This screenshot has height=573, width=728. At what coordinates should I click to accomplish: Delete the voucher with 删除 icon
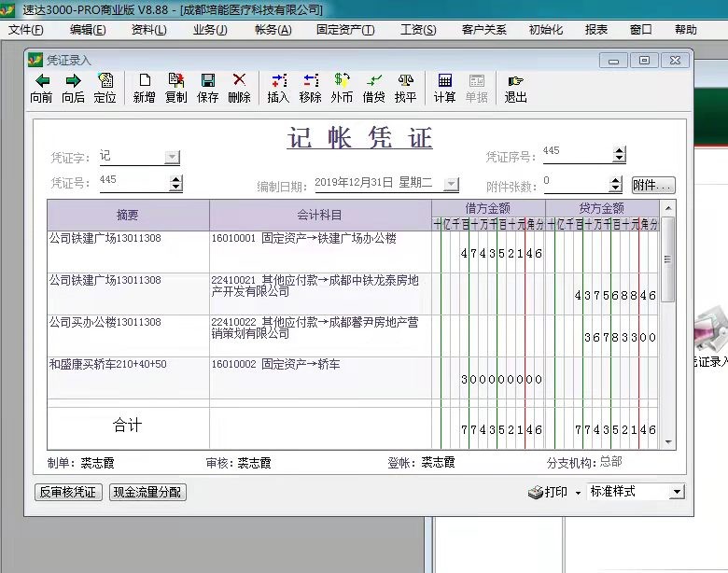point(239,82)
